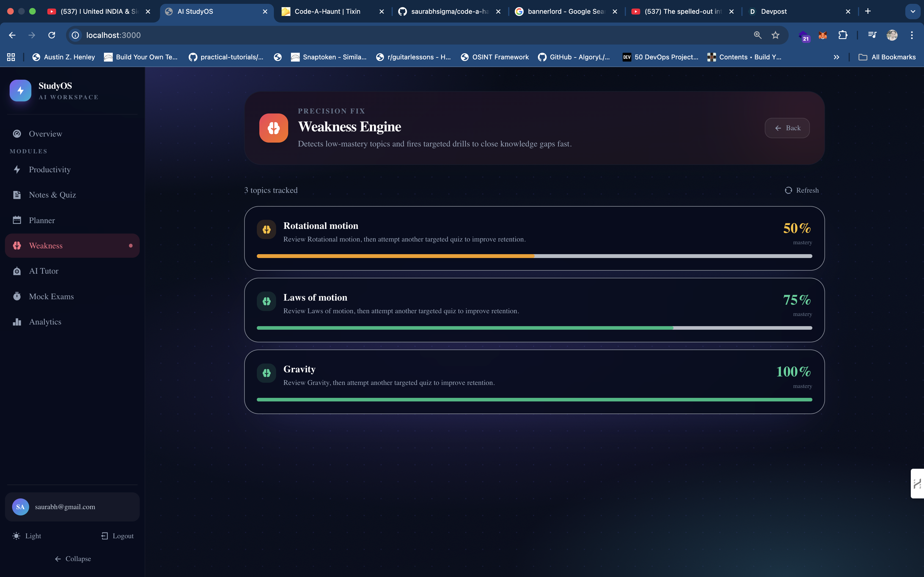
Task: Switch to the Devpost browser tab
Action: click(x=773, y=12)
